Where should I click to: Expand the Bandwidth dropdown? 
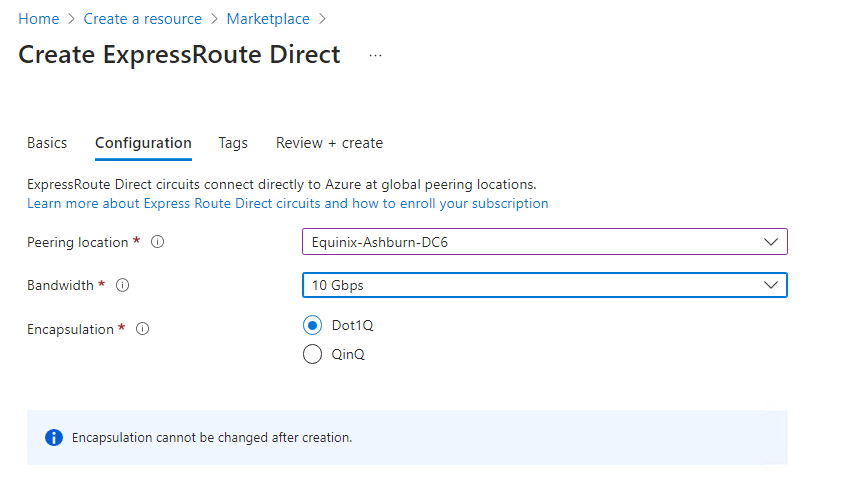click(x=544, y=285)
